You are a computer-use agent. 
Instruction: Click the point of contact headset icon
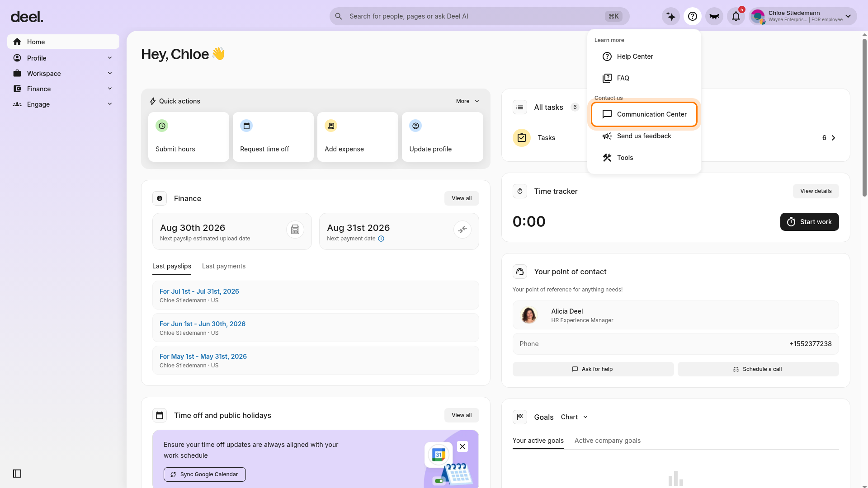(x=520, y=272)
